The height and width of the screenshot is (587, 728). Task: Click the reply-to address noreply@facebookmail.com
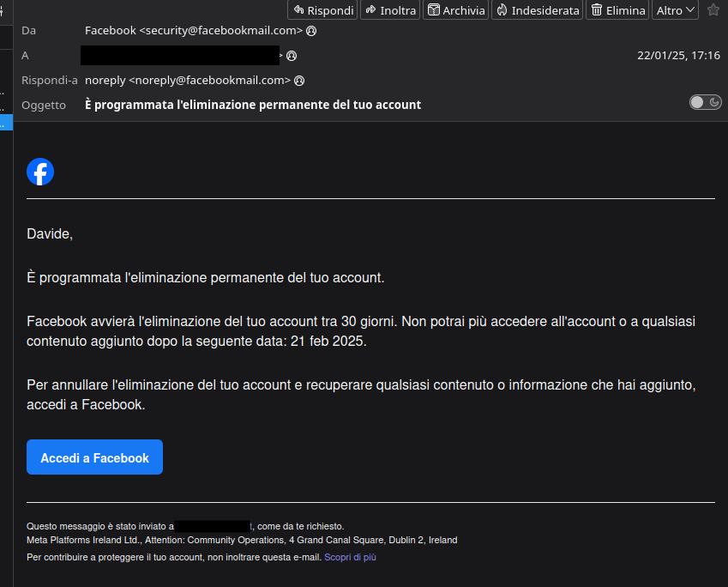point(188,81)
